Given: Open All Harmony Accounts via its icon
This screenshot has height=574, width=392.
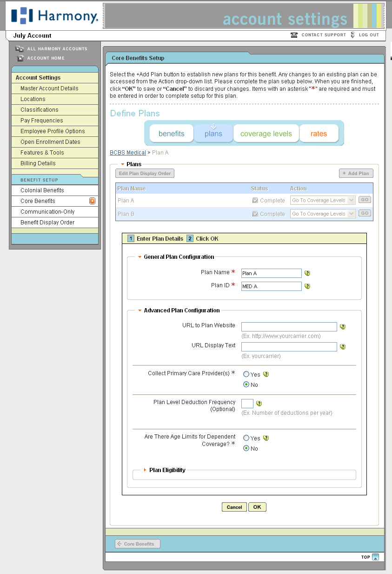Looking at the screenshot, I should coord(20,48).
